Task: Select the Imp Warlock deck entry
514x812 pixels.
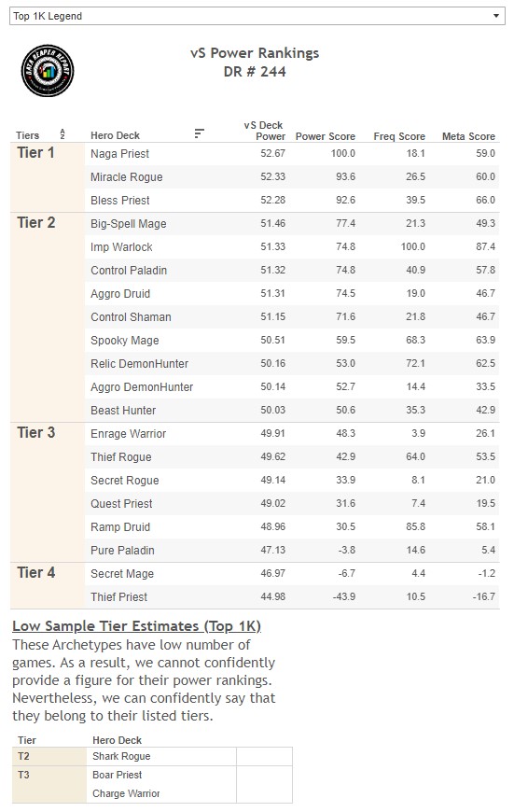Action: 121,247
